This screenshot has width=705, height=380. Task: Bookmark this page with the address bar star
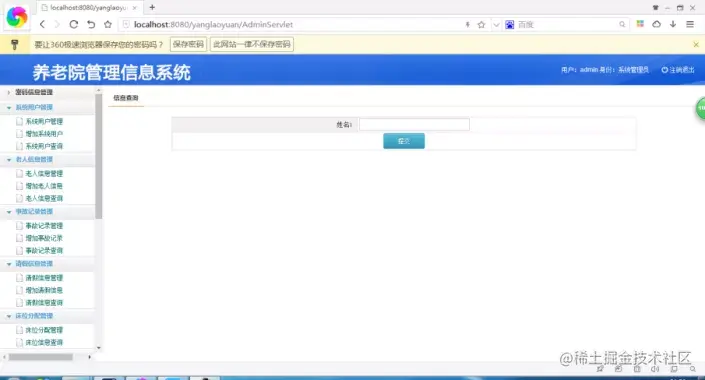click(482, 25)
